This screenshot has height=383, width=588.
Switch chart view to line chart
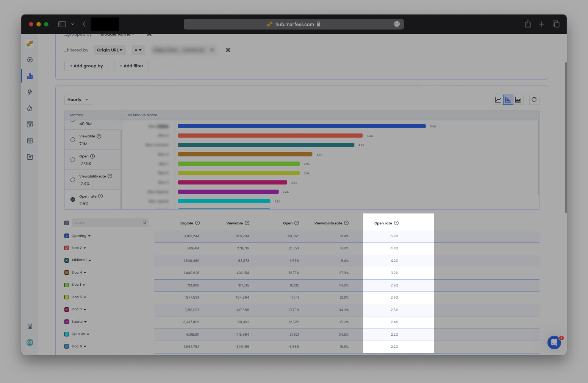[x=498, y=100]
